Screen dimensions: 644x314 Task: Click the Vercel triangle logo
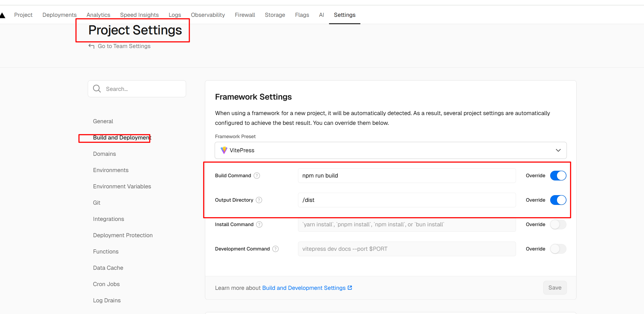2,15
